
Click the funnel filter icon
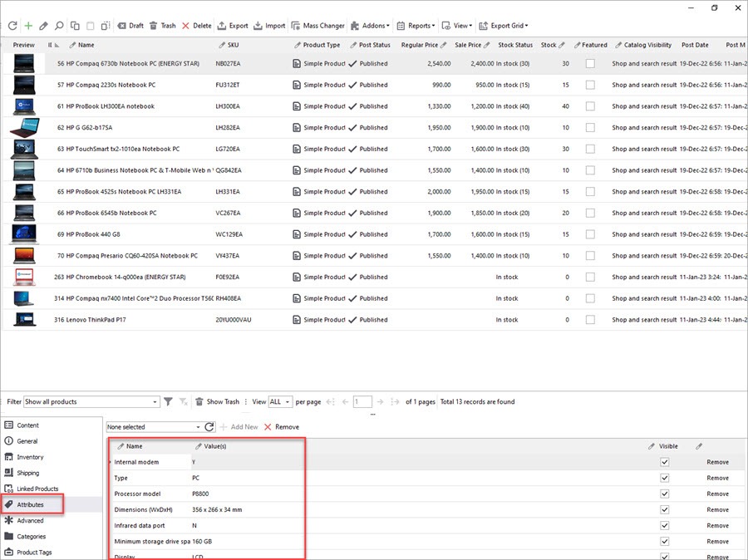pos(168,402)
